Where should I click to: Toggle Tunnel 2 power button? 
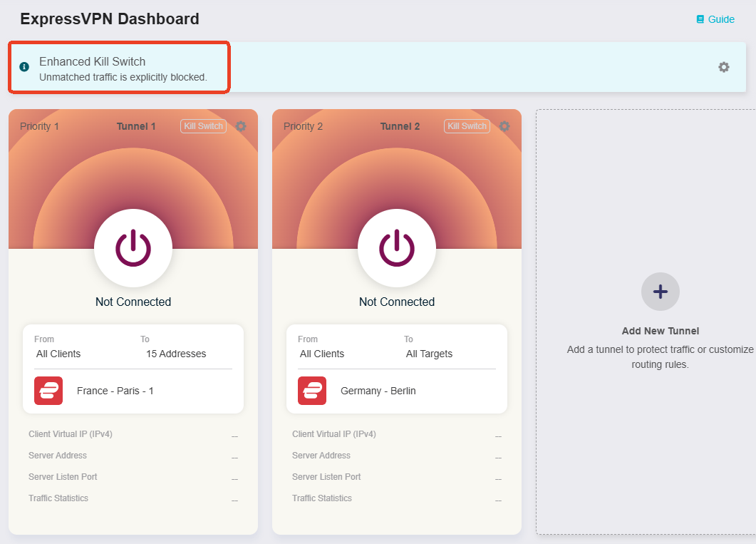pyautogui.click(x=397, y=248)
